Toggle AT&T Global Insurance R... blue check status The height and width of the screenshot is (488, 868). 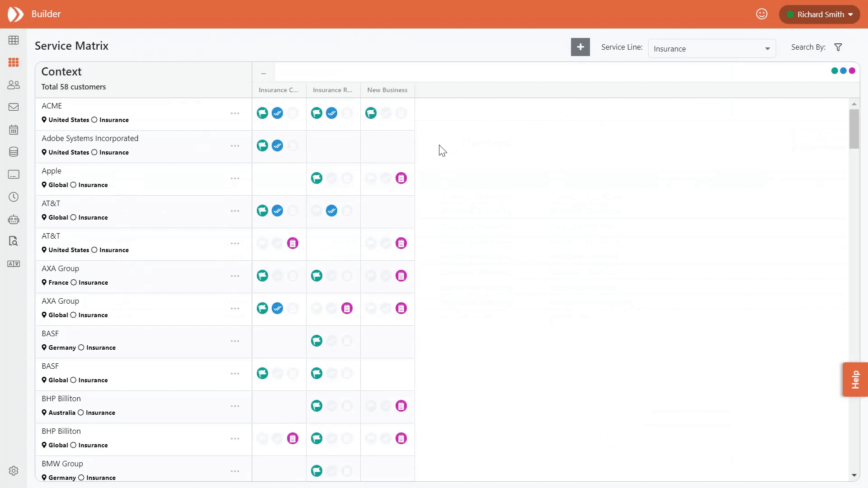331,211
